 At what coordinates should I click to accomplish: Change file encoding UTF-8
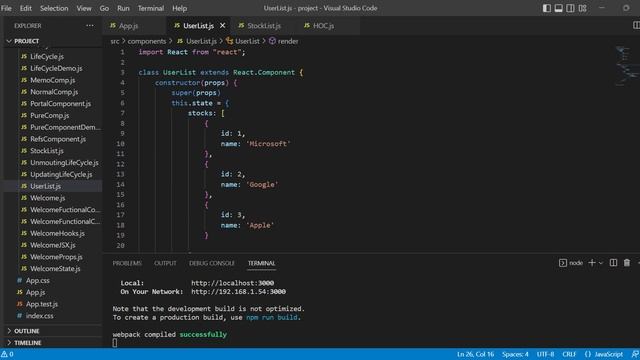[x=545, y=354]
